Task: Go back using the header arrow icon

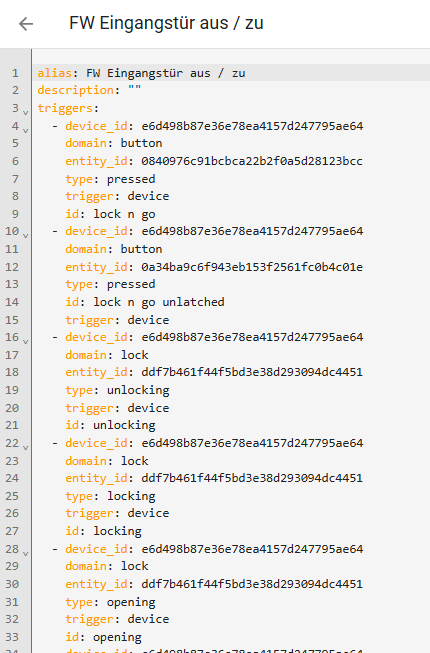Action: (26, 24)
